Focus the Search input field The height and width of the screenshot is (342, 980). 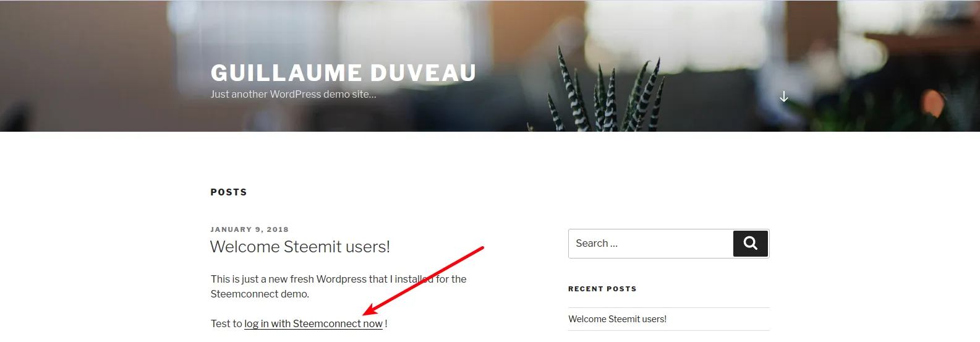[x=650, y=244]
